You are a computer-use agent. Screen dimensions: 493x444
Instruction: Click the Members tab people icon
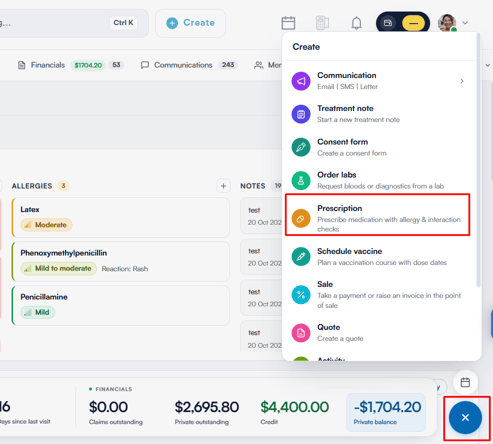(x=259, y=65)
